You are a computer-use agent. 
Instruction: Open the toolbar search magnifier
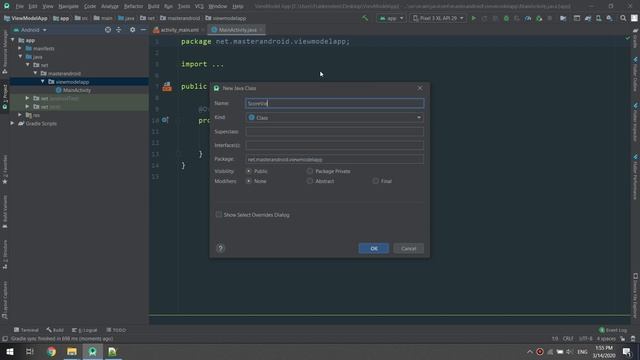coord(623,18)
